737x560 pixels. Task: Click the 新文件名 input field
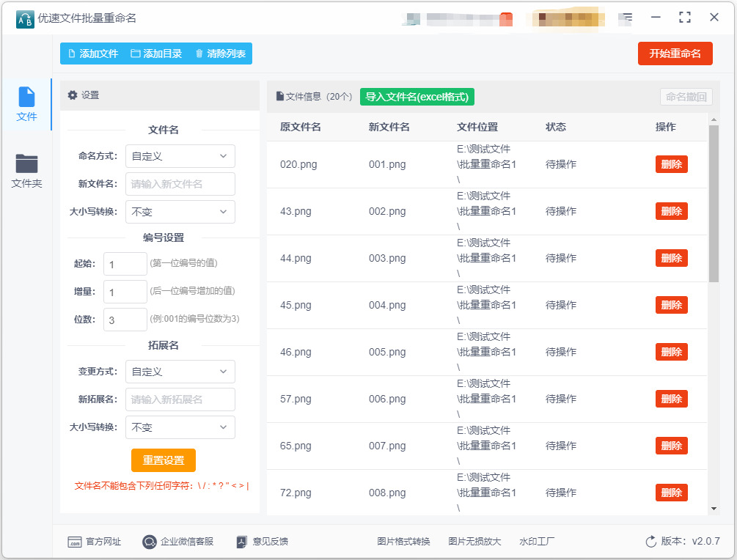click(180, 184)
